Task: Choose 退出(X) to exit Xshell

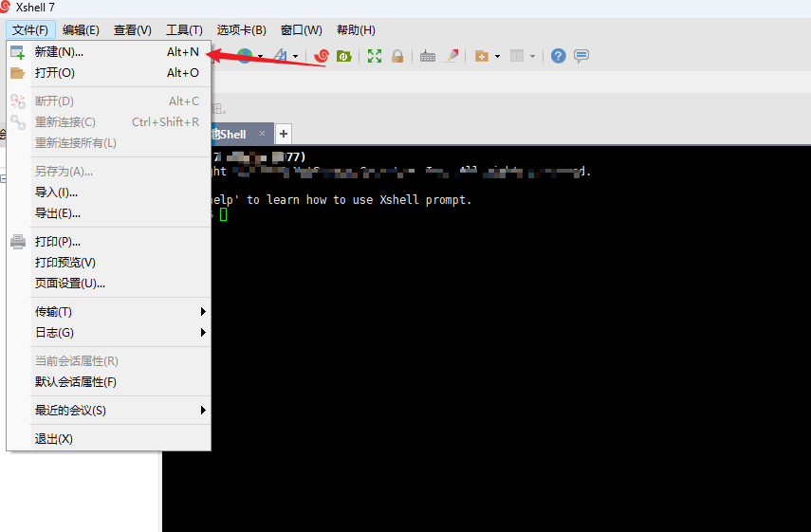Action: click(x=109, y=439)
